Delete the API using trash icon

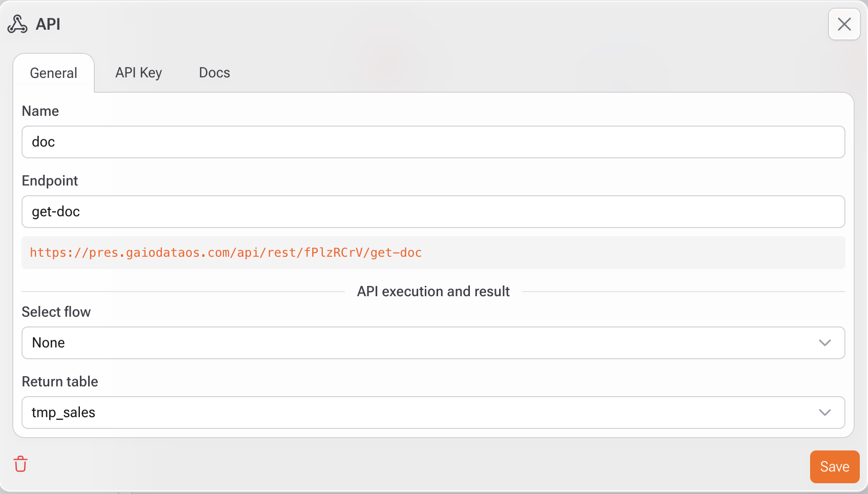20,464
